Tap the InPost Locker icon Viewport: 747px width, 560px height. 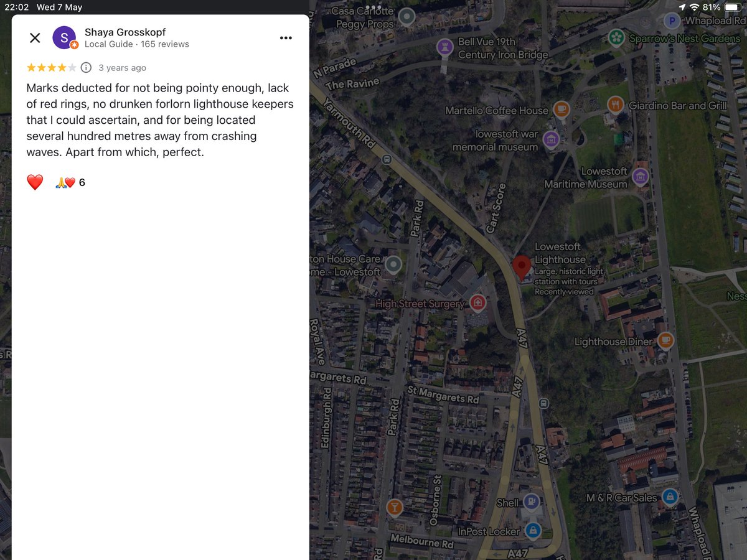(x=532, y=531)
